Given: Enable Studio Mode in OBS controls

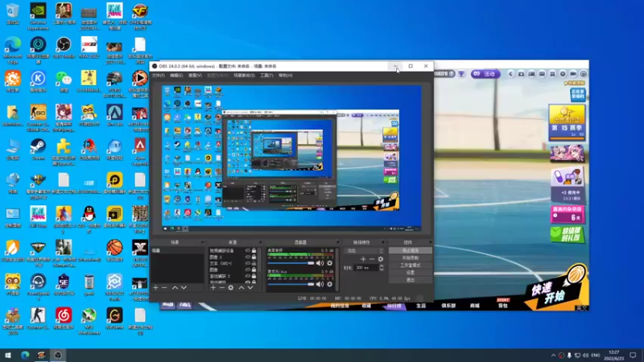Looking at the screenshot, I should point(411,265).
